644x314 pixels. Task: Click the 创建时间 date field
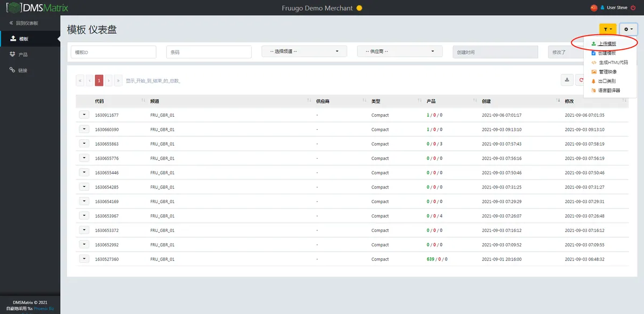tap(495, 51)
